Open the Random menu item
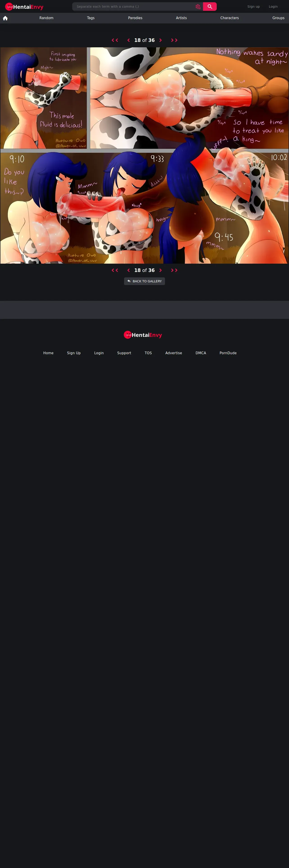The image size is (289, 868). click(x=46, y=18)
